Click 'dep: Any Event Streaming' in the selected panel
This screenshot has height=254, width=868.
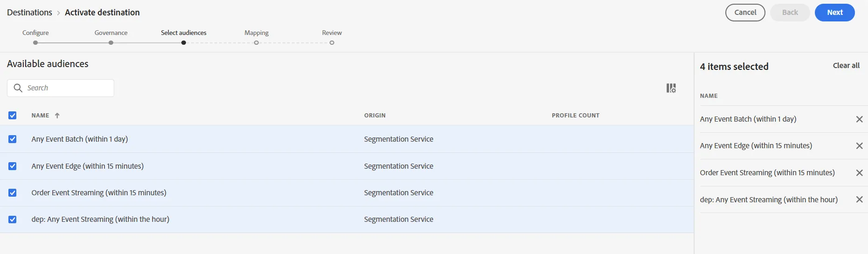point(769,199)
